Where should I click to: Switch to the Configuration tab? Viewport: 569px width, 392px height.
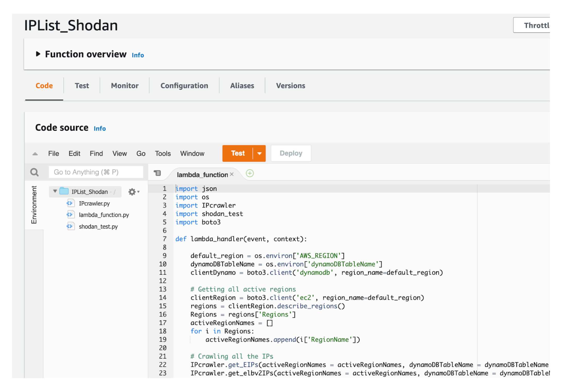coord(184,86)
